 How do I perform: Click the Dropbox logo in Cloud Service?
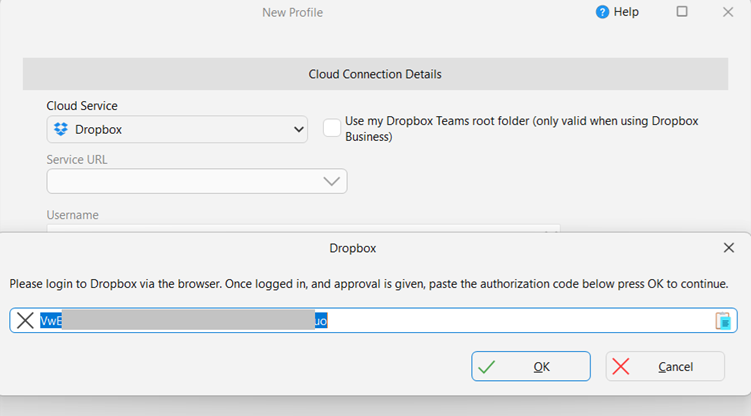(x=61, y=129)
